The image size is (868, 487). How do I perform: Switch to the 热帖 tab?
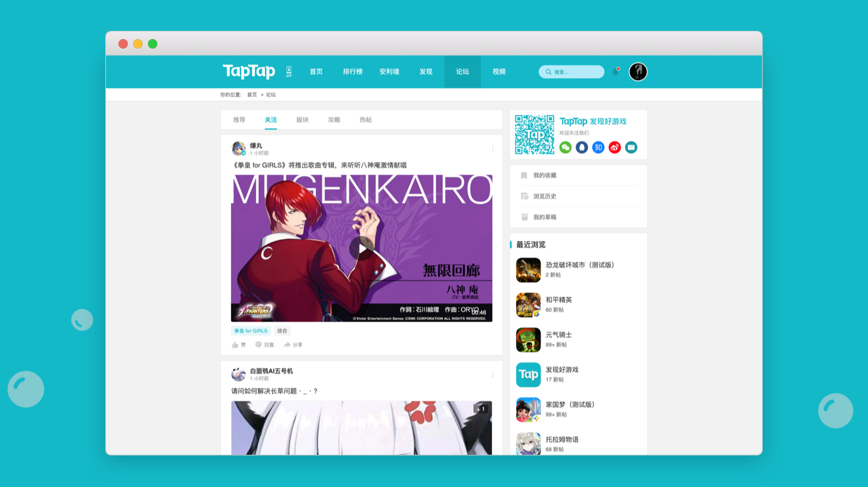coord(365,120)
